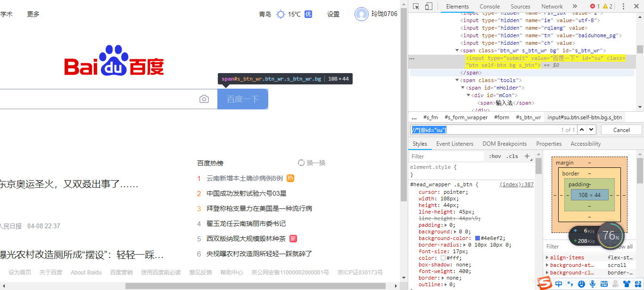Expand the border-radius shorthand property triangle

tap(465, 245)
